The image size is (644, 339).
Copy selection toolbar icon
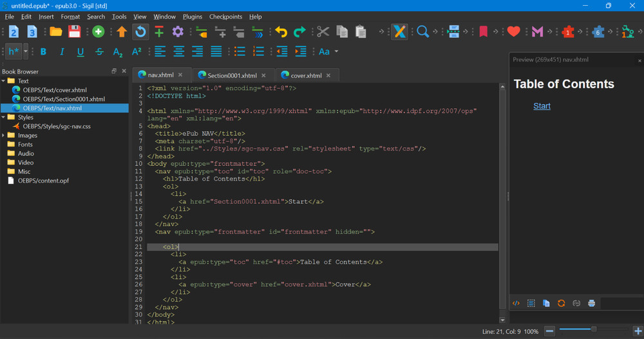[x=342, y=32]
